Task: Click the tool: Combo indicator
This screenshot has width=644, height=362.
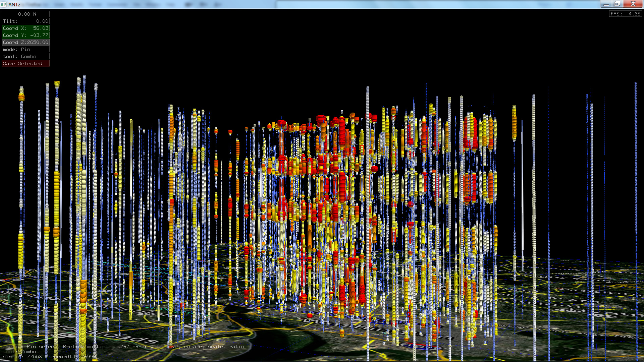Action: click(25, 56)
